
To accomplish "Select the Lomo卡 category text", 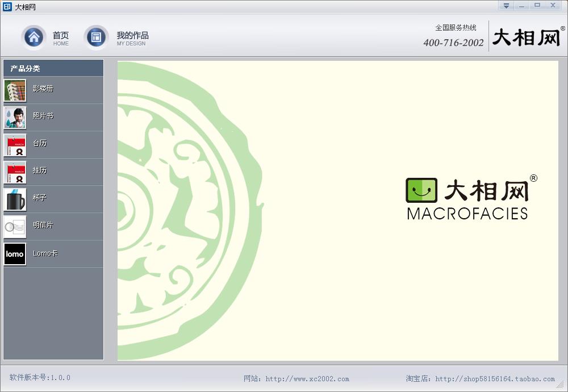I will tap(45, 253).
